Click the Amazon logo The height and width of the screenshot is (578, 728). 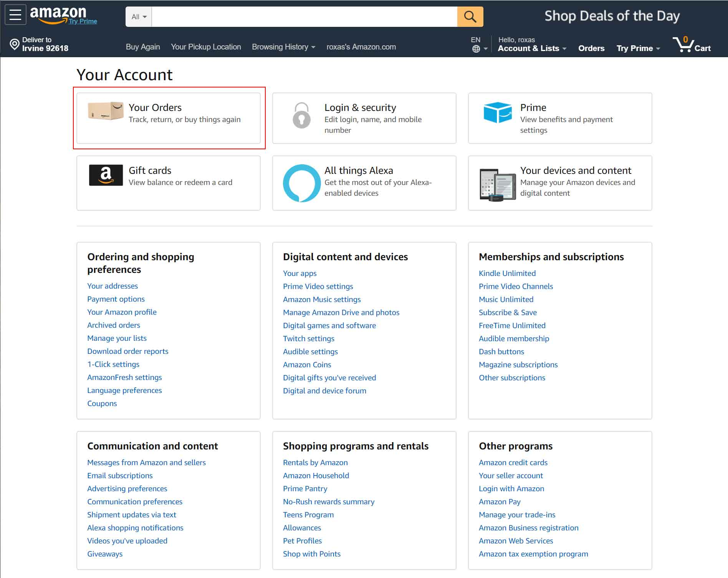coord(58,15)
